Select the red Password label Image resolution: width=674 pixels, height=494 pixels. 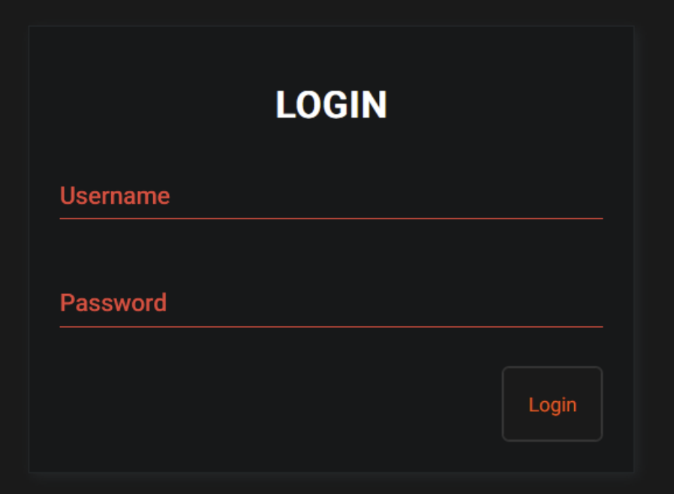(x=113, y=303)
